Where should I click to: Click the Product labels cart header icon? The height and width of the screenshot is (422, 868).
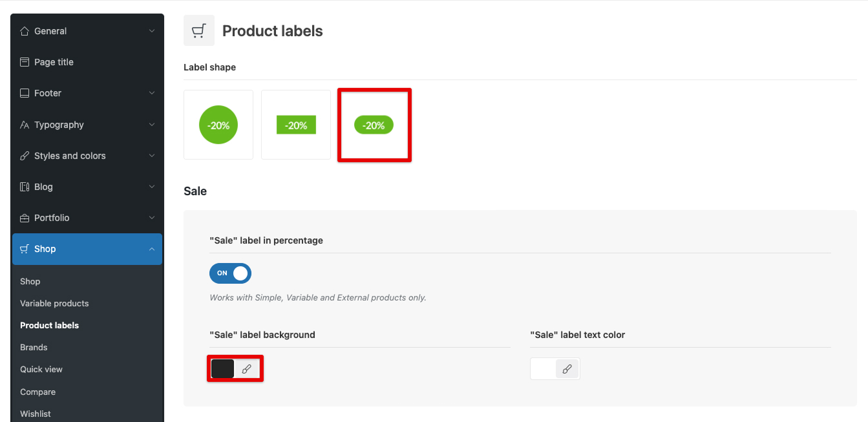tap(199, 30)
